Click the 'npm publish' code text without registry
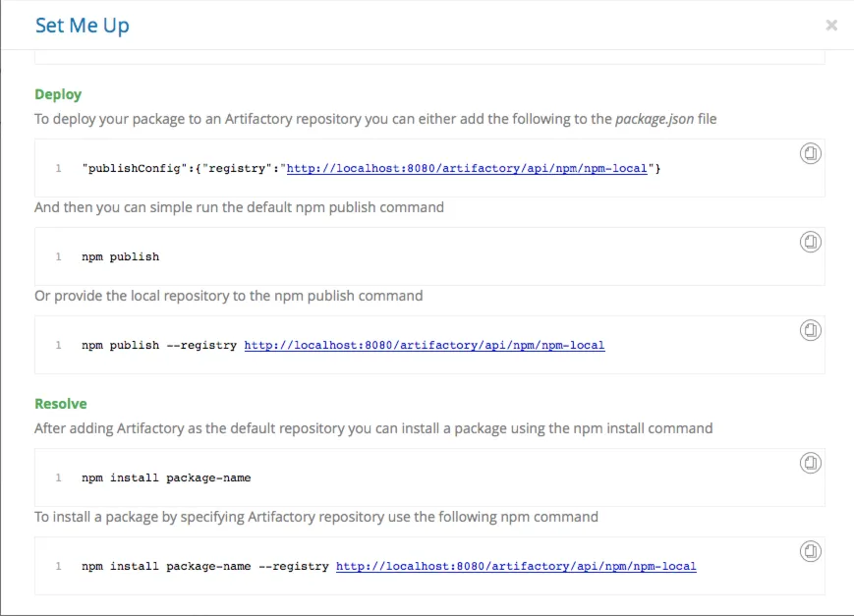Viewport: 854px width, 616px height. click(x=120, y=257)
